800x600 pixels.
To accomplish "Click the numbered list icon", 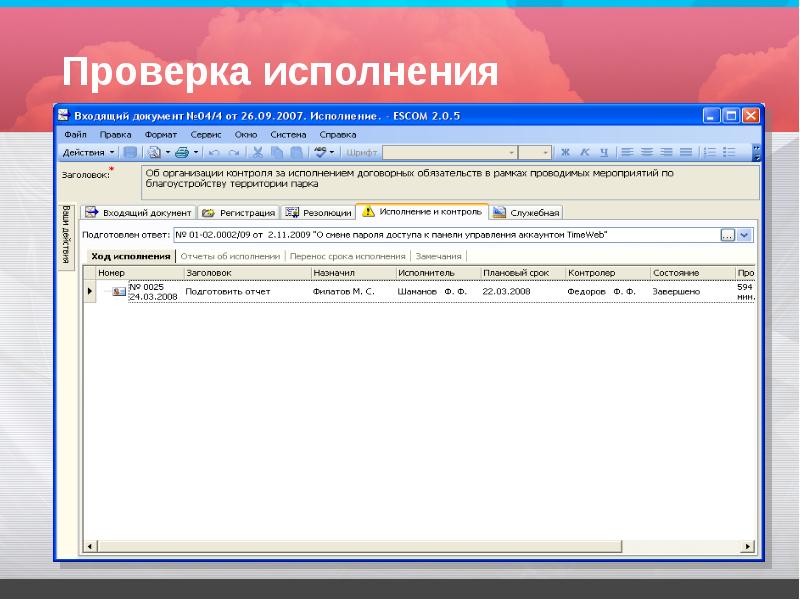I will [709, 153].
